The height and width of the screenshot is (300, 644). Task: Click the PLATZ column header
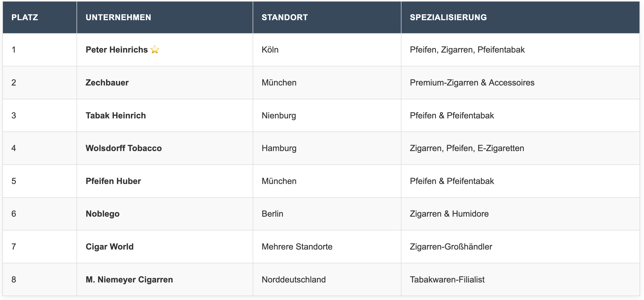(x=25, y=18)
